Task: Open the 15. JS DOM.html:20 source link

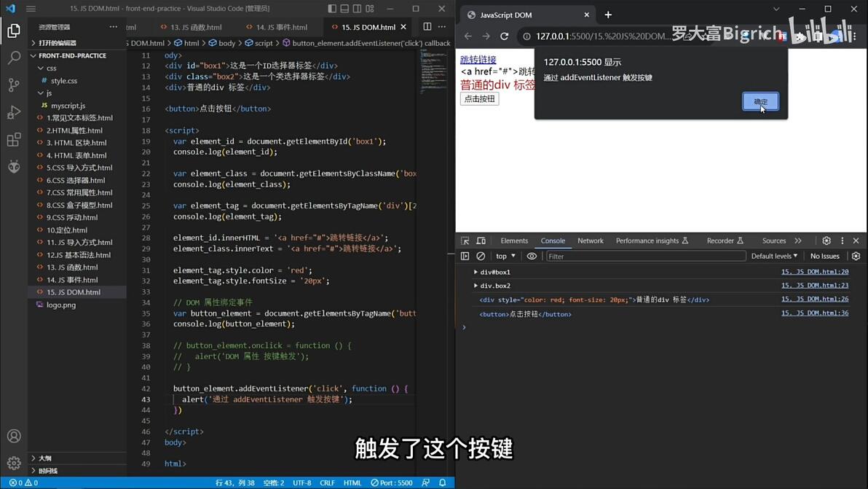Action: (x=815, y=272)
